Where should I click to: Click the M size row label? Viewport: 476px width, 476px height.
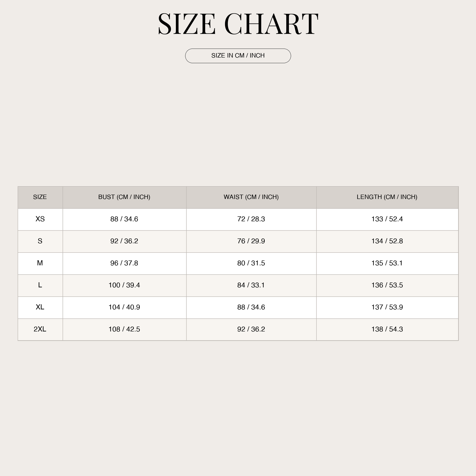pos(40,263)
